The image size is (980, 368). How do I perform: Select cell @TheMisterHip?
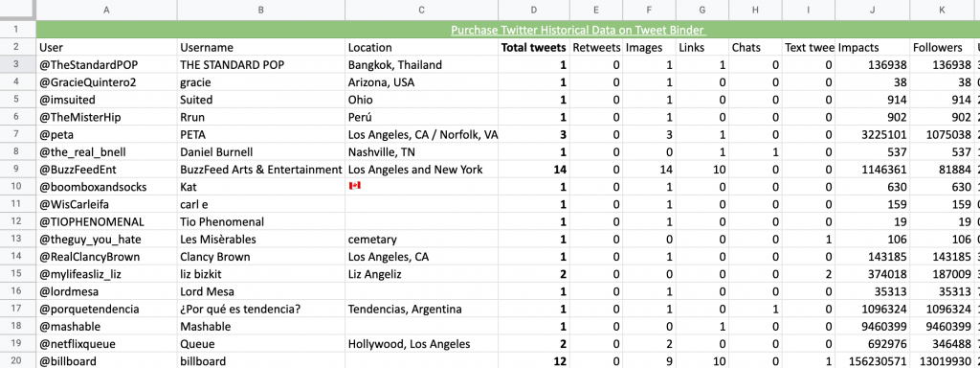[x=106, y=117]
